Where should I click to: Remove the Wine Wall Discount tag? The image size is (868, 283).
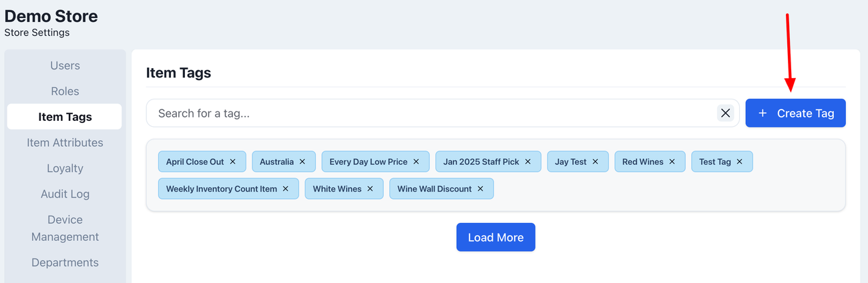[x=480, y=189]
